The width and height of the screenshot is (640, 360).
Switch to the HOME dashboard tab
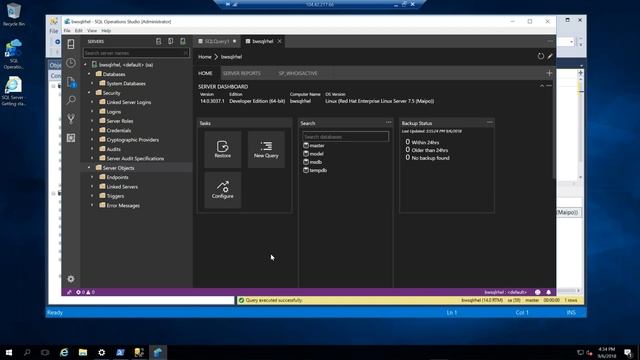[x=205, y=73]
